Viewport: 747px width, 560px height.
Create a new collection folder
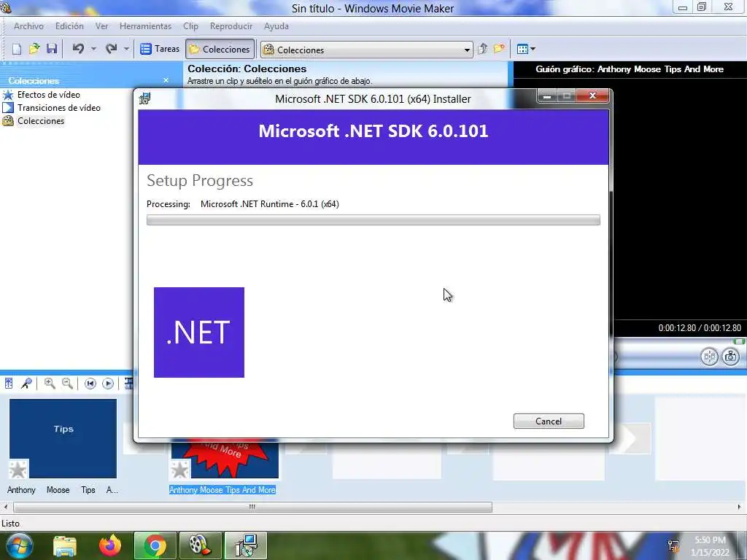tap(499, 49)
